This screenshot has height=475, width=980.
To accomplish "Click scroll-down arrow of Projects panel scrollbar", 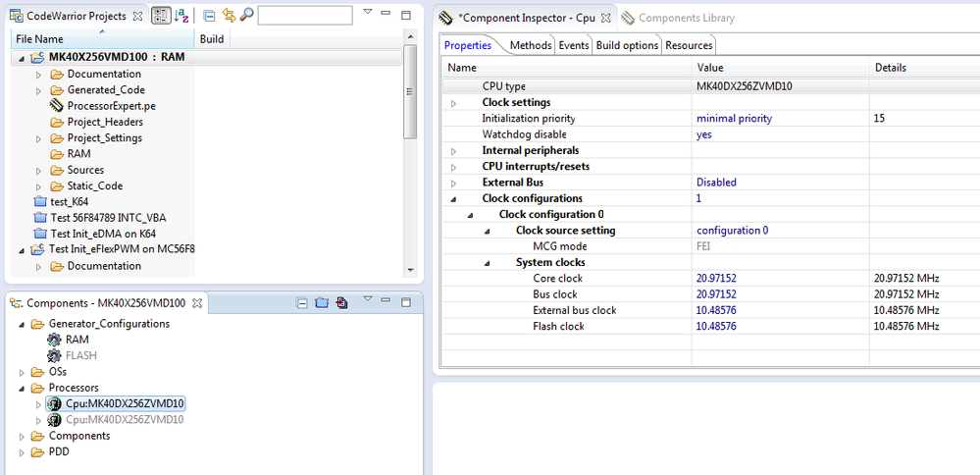I will pyautogui.click(x=410, y=270).
